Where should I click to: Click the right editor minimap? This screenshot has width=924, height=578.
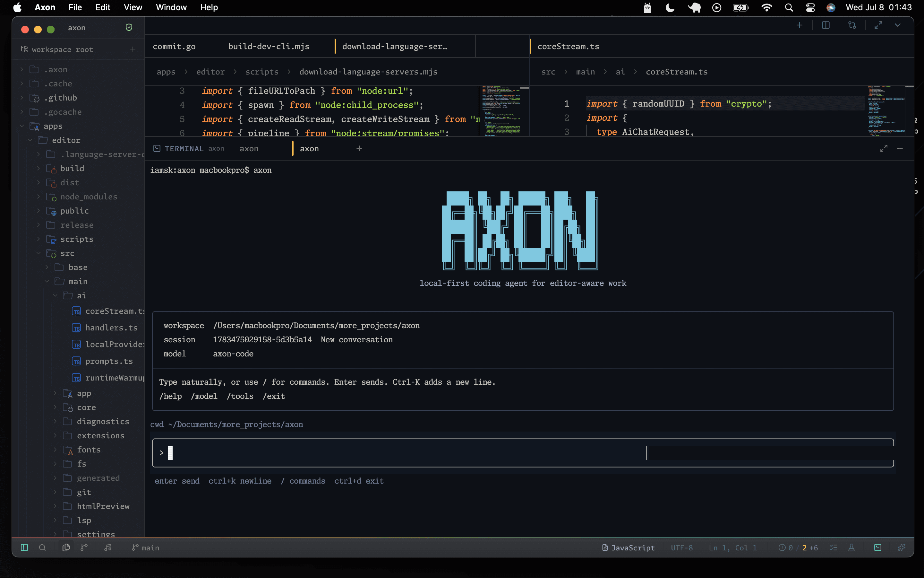point(886,111)
